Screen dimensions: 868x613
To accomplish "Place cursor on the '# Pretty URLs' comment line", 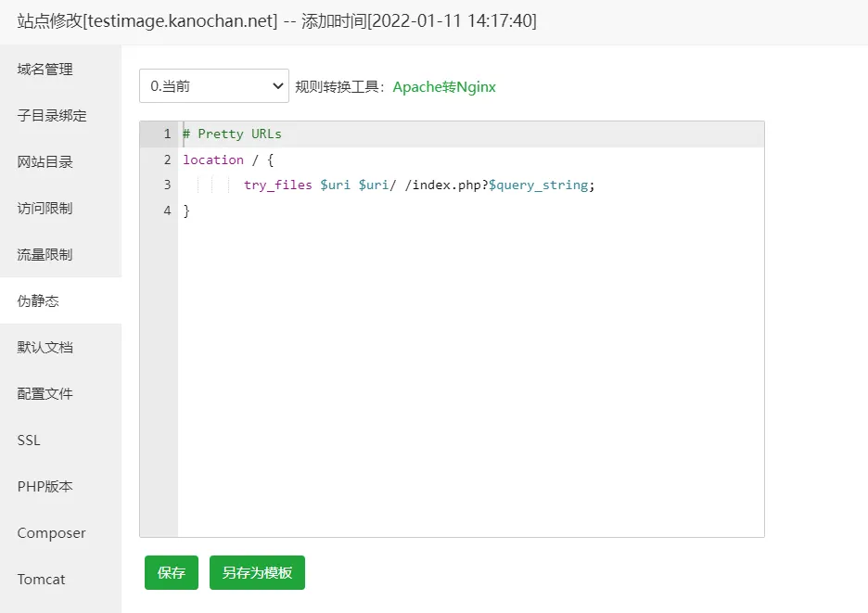I will click(232, 134).
